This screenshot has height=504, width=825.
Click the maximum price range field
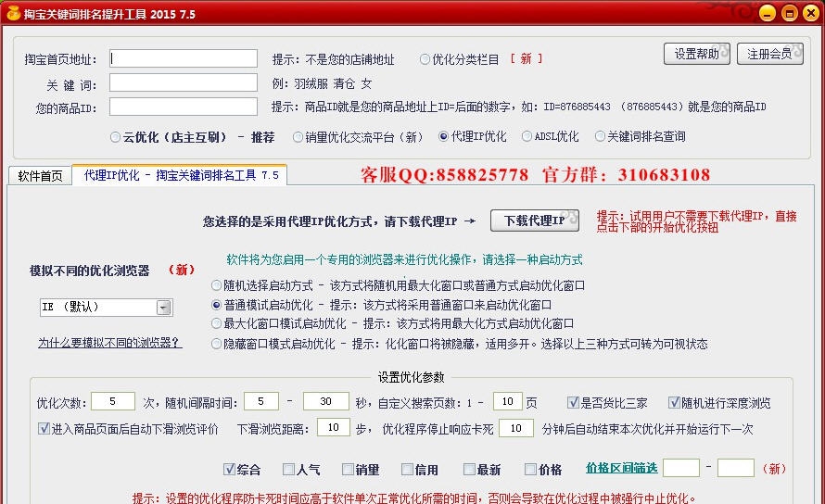pos(736,468)
